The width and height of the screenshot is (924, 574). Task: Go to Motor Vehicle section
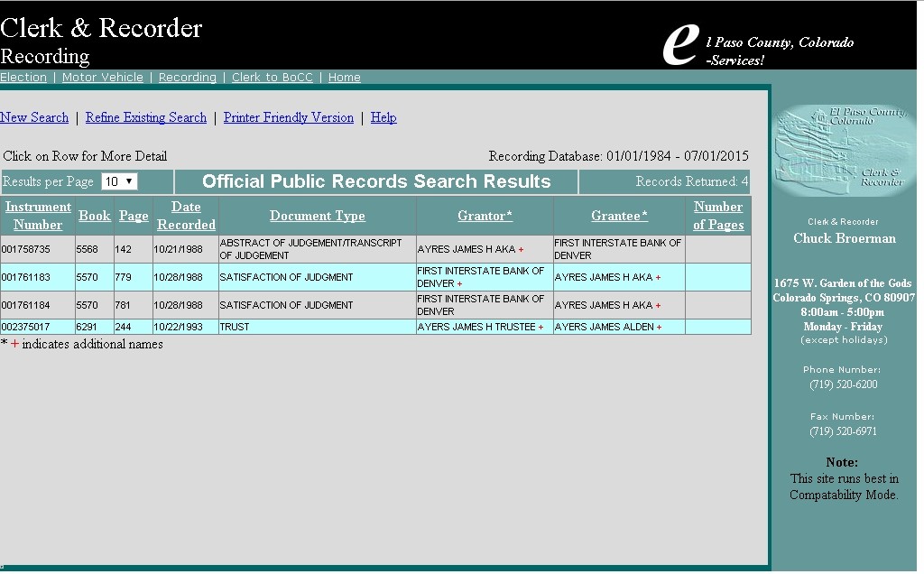pyautogui.click(x=103, y=78)
